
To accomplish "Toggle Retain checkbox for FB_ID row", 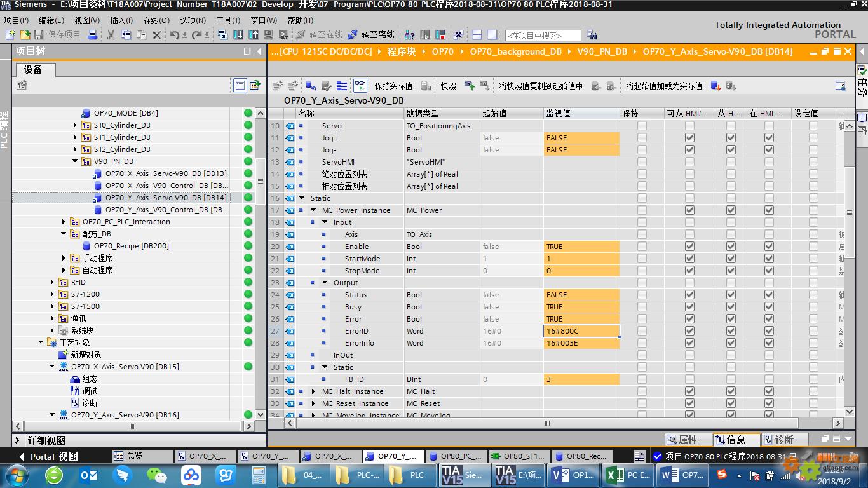I will click(642, 379).
